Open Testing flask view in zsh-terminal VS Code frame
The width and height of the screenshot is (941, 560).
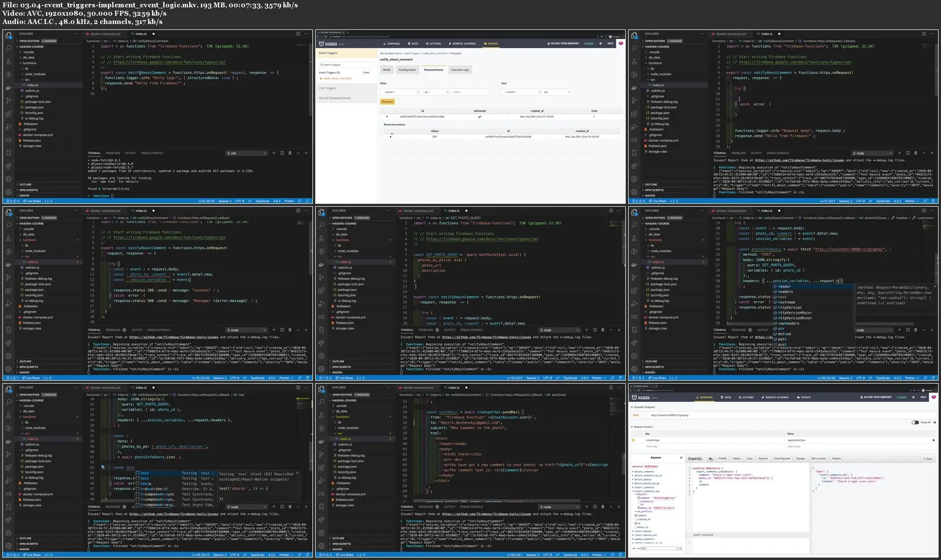point(8,62)
